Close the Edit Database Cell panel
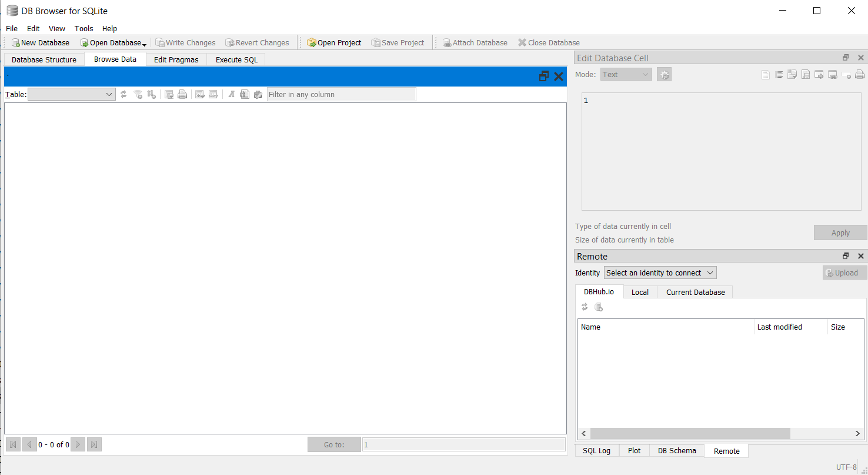The height and width of the screenshot is (475, 868). coord(861,58)
